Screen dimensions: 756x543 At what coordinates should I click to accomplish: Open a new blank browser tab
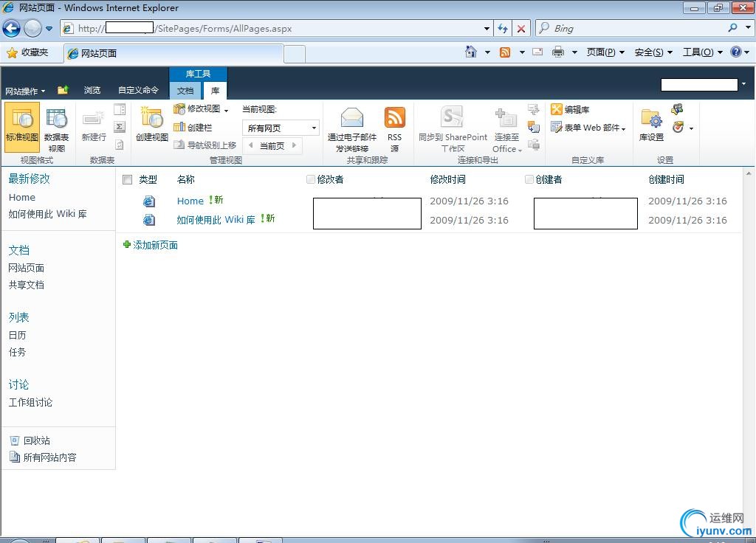pos(294,54)
